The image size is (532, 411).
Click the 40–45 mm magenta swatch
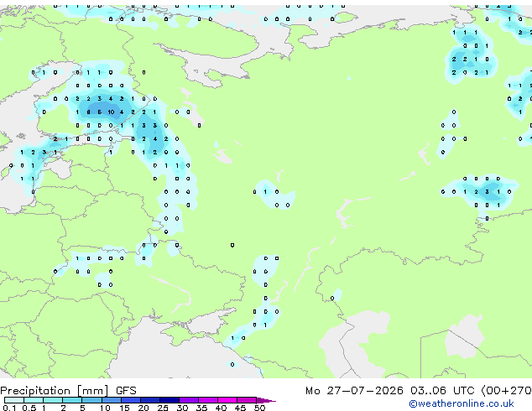(227, 400)
